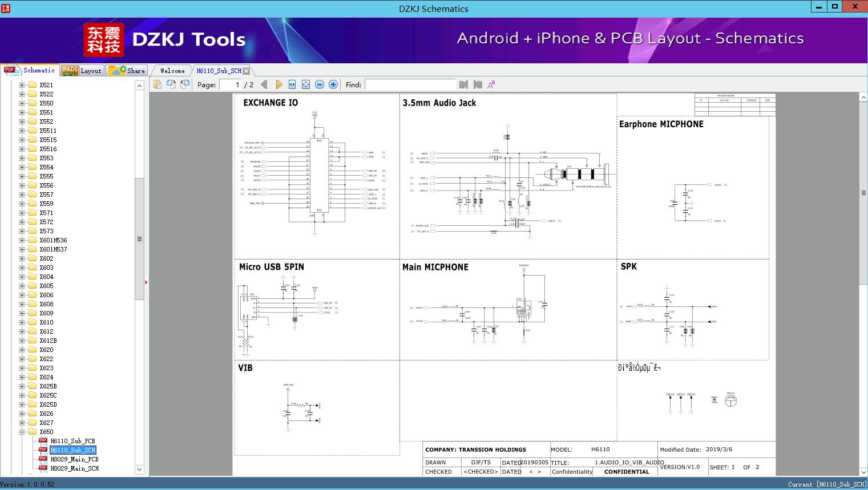The width and height of the screenshot is (868, 490).
Task: Click the 3.5mm Audio Jack title
Action: (439, 103)
